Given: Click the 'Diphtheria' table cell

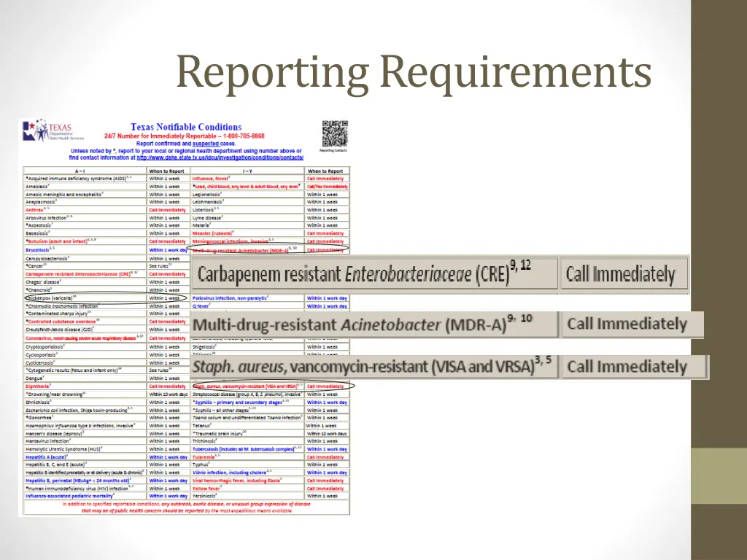Looking at the screenshot, I should [x=85, y=386].
